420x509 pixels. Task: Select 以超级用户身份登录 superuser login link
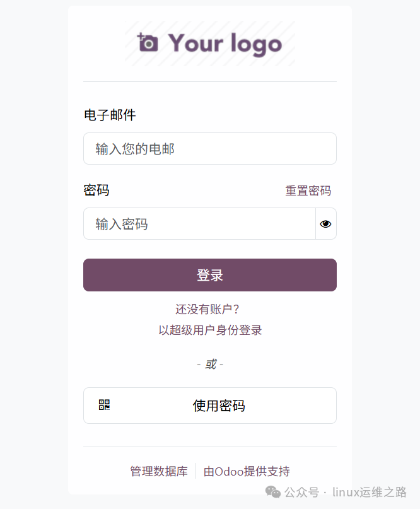click(209, 330)
